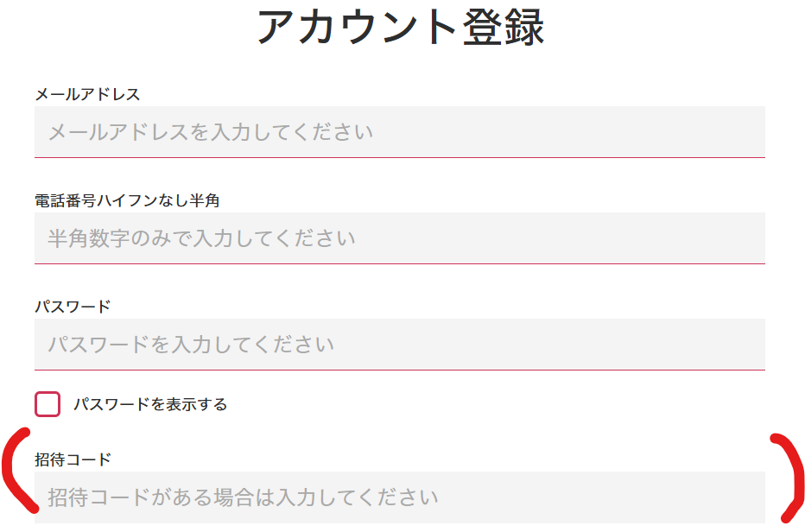Click placeholder パスワードを入力してください
Screen dimensions: 805x532
pos(191,345)
